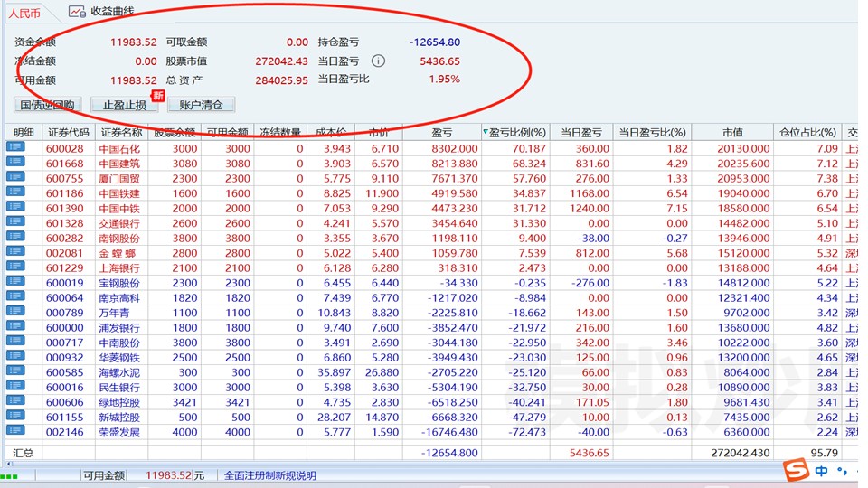The width and height of the screenshot is (868, 488).
Task: Open detail icon for 民生银行 row
Action: click(x=15, y=386)
